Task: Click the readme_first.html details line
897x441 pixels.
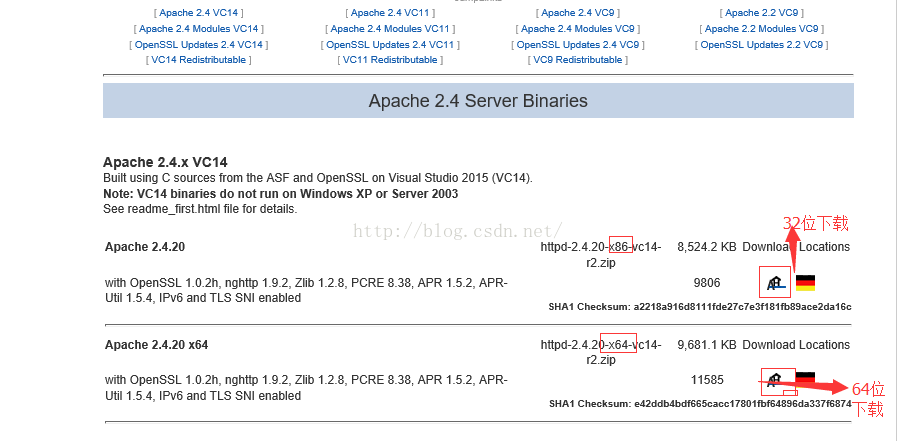Action: pyautogui.click(x=200, y=209)
